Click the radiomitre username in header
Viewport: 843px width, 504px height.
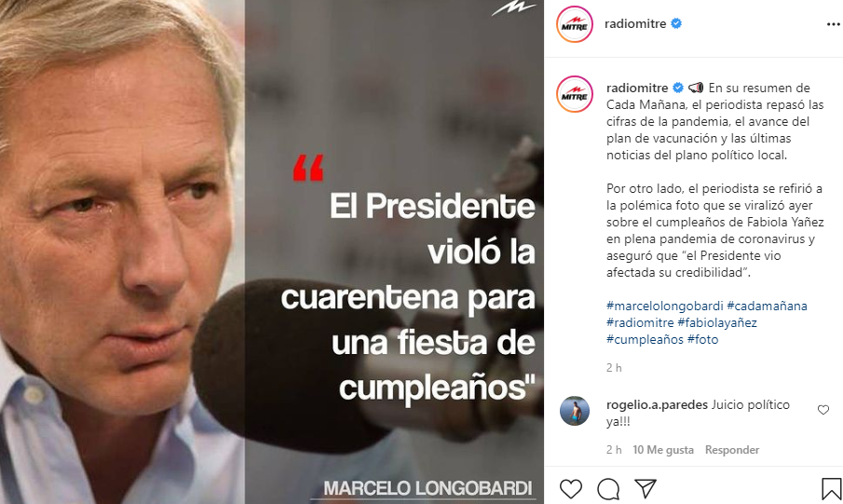635,23
